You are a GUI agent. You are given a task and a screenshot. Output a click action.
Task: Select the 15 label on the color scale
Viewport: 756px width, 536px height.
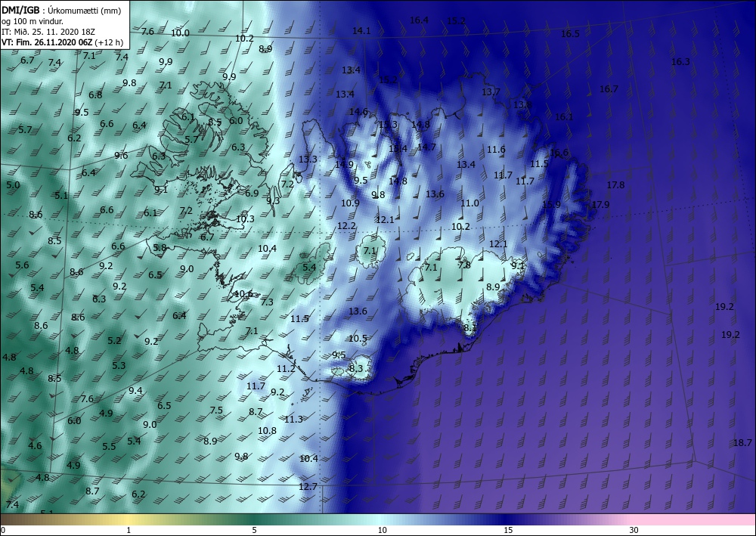coord(508,531)
